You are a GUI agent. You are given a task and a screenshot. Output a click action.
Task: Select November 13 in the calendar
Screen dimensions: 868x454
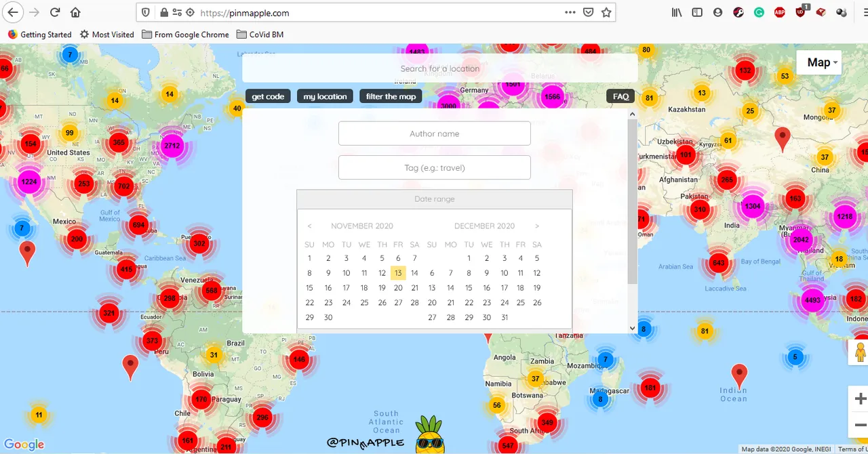pos(398,273)
